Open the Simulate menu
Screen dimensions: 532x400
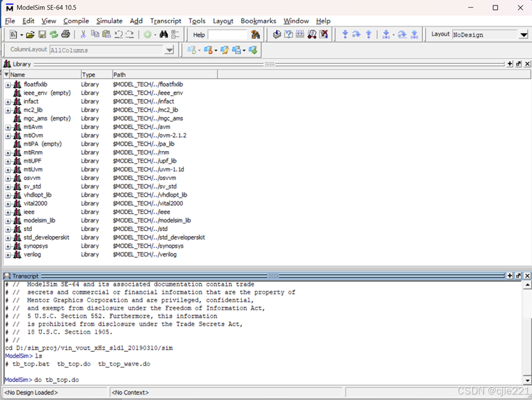109,21
